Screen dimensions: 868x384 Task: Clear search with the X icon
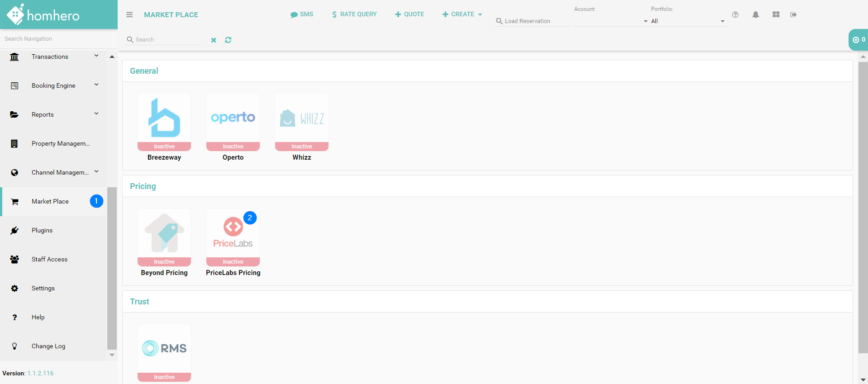point(214,40)
